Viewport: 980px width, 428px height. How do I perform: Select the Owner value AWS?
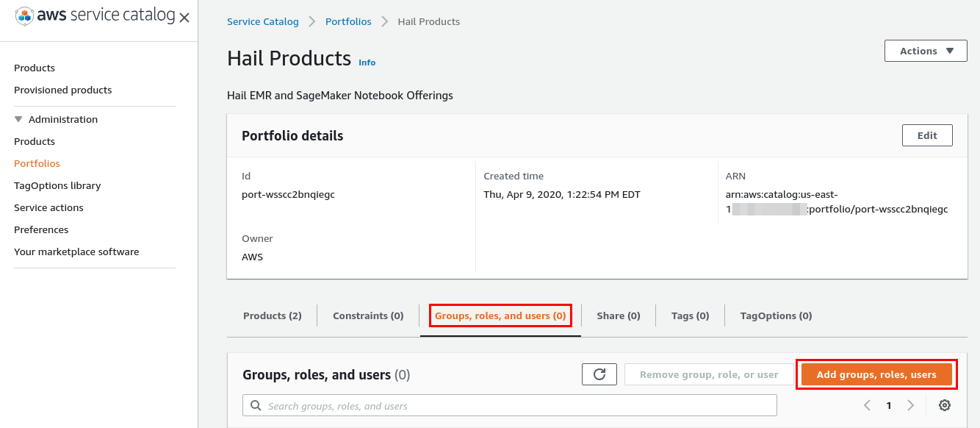coord(252,257)
